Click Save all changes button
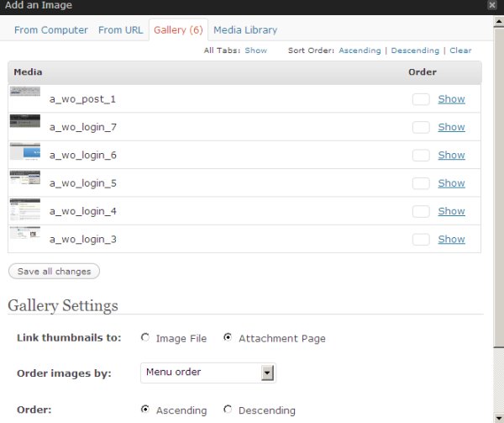This screenshot has width=504, height=423. (x=54, y=272)
